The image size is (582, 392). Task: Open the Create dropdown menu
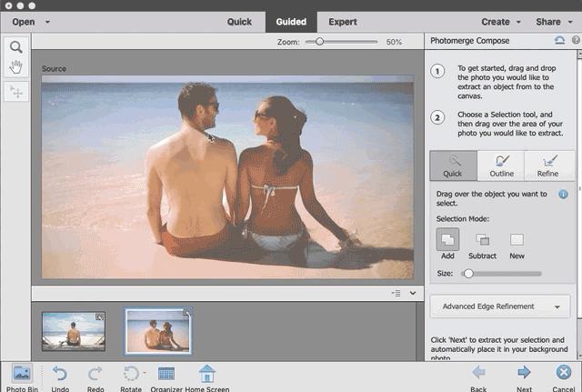click(502, 21)
